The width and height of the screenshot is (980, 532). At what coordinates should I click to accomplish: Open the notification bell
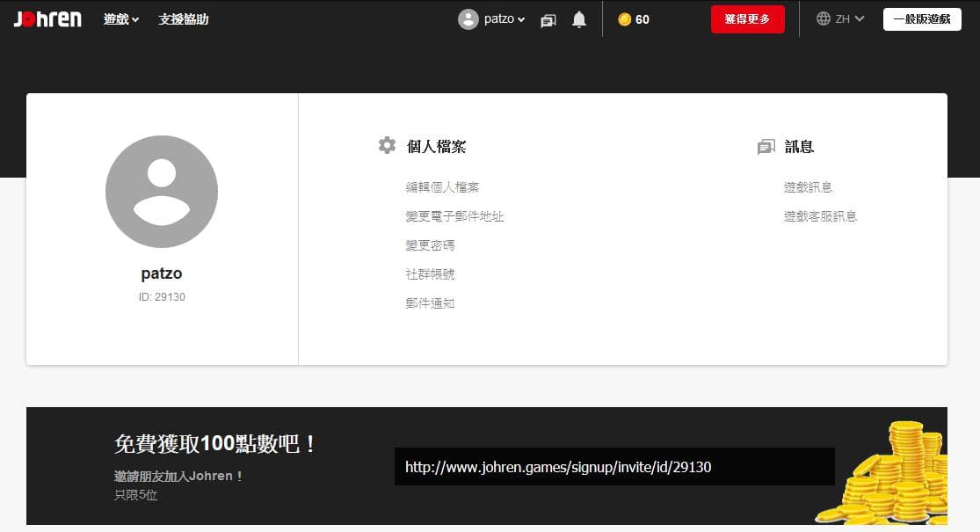(x=579, y=19)
